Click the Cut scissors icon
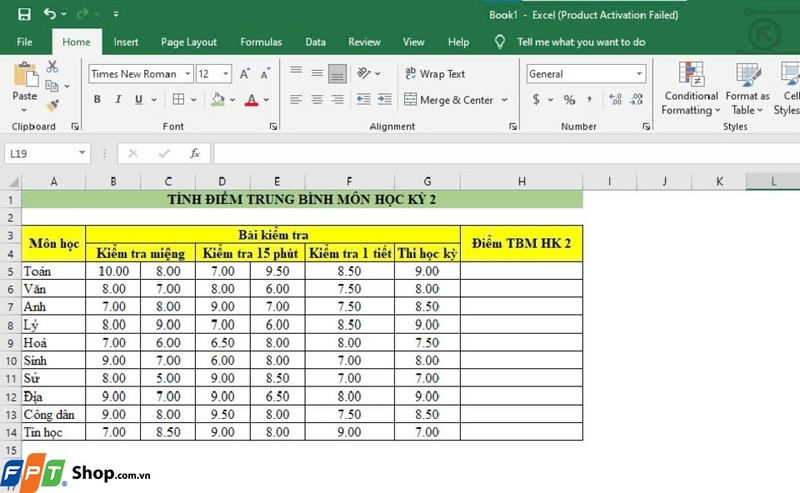Screen dimensions: 800x493 tap(53, 67)
